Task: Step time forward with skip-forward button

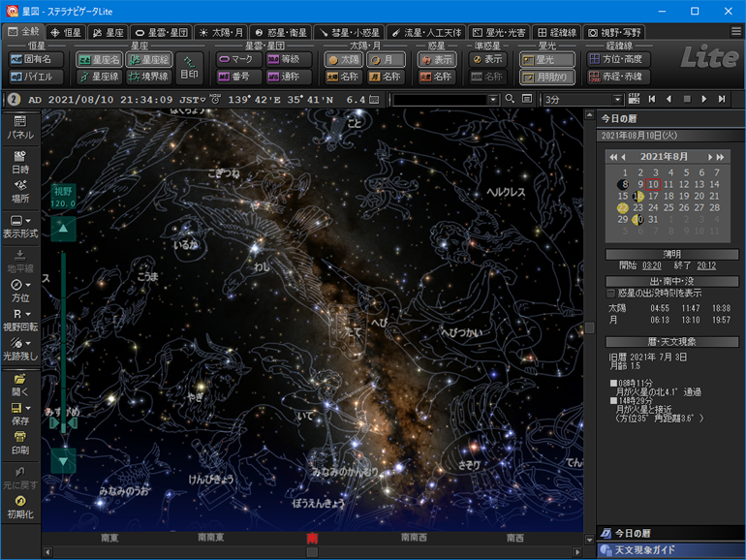Action: 722,99
